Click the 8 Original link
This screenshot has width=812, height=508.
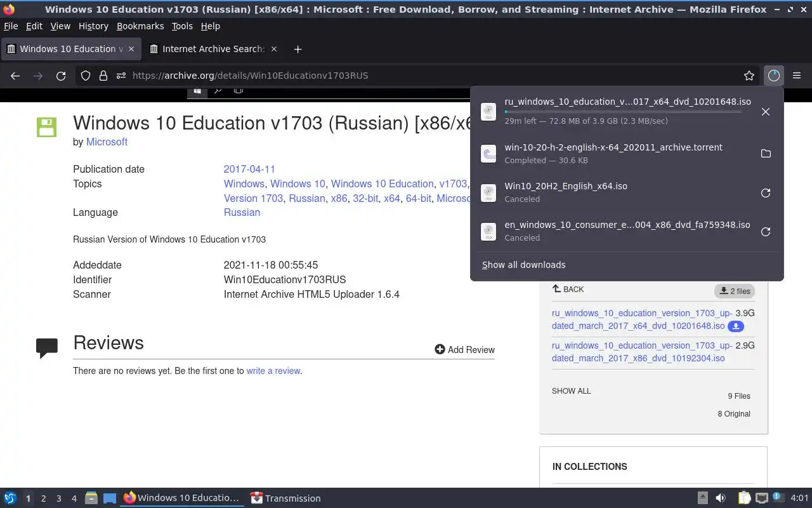tap(734, 414)
